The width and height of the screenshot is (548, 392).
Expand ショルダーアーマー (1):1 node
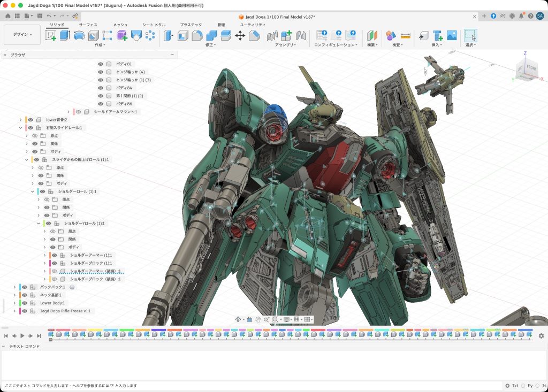coord(44,256)
